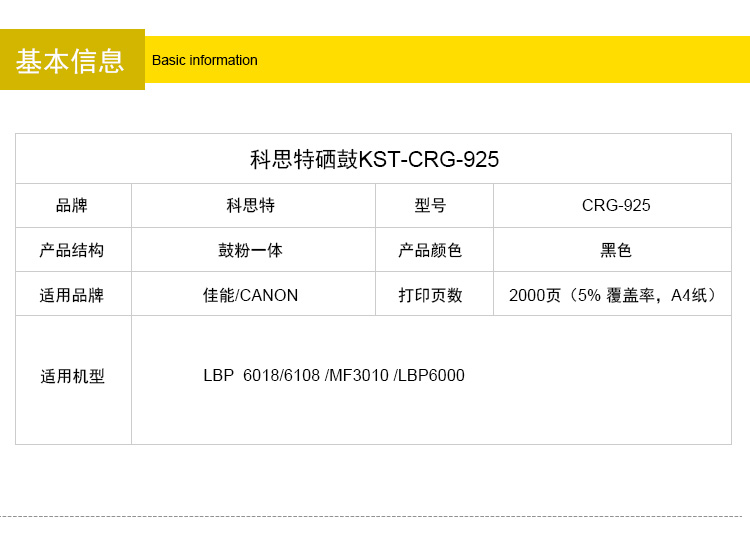Select the 鼓粉一体 value cell
The height and width of the screenshot is (533, 750).
(x=251, y=250)
